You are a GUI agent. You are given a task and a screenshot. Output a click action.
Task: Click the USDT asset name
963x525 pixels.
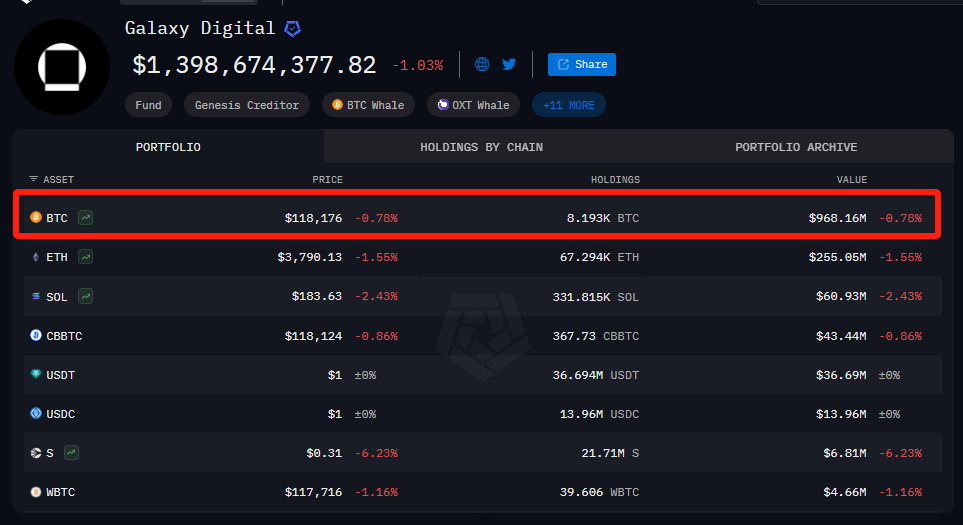coord(61,375)
